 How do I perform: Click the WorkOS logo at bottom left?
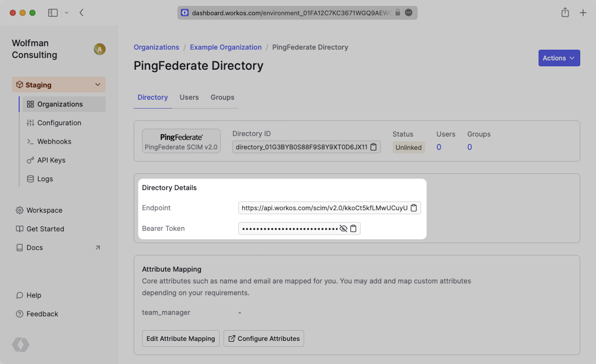pos(20,344)
